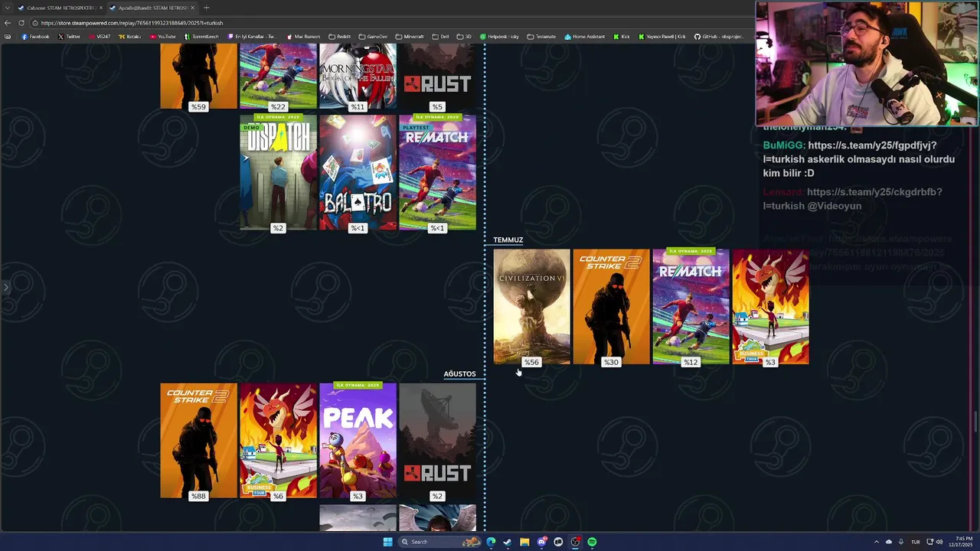Image resolution: width=980 pixels, height=551 pixels.
Task: Open the Rematch cover in Temmuz
Action: click(x=691, y=306)
